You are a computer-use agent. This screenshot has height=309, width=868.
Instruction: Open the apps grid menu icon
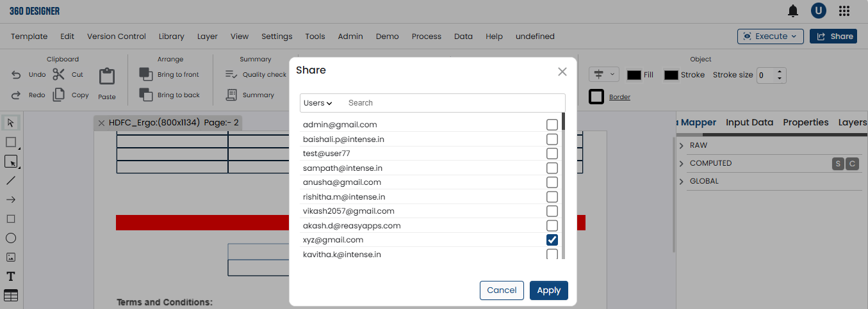pos(844,11)
